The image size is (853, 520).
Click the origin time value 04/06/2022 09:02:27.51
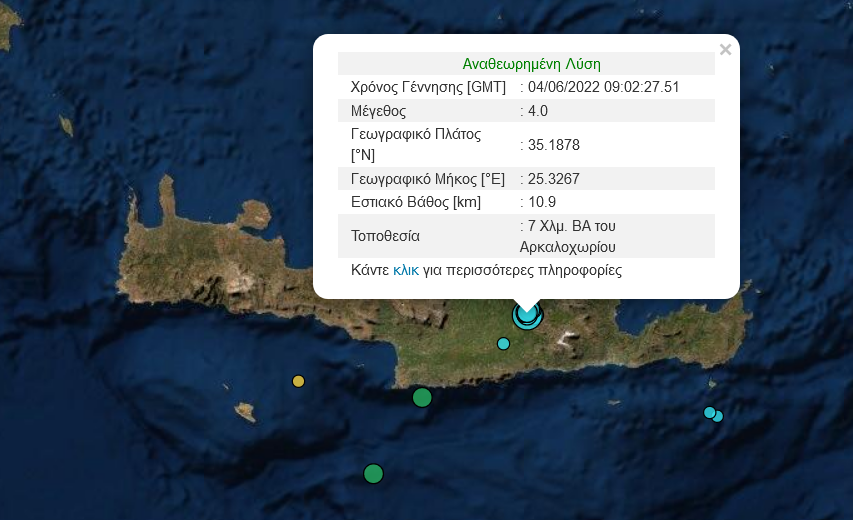pyautogui.click(x=603, y=87)
